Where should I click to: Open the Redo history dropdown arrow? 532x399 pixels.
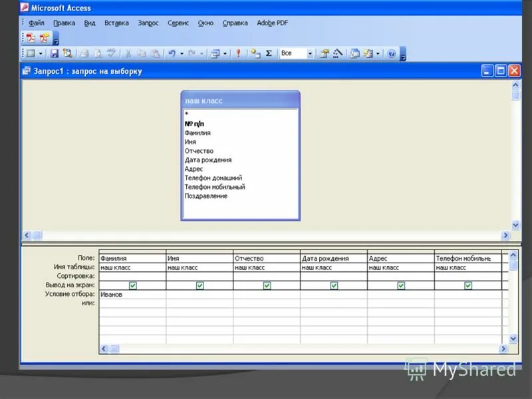(x=201, y=54)
